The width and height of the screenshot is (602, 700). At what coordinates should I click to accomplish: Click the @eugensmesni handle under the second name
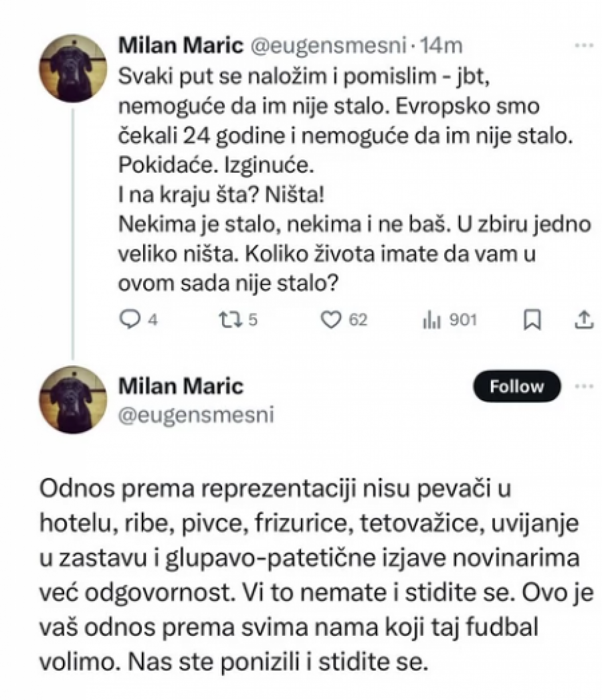(196, 415)
